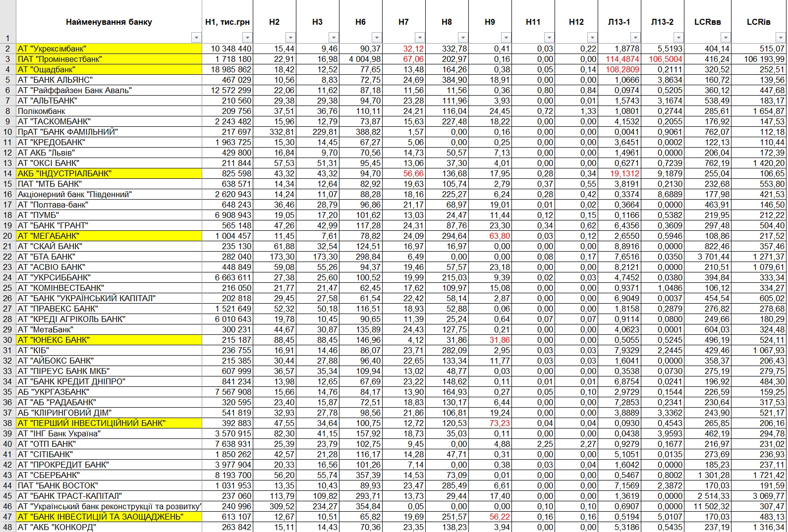This screenshot has width=788, height=532.
Task: Select cell АТ "МетаБанк"
Action: click(x=109, y=329)
